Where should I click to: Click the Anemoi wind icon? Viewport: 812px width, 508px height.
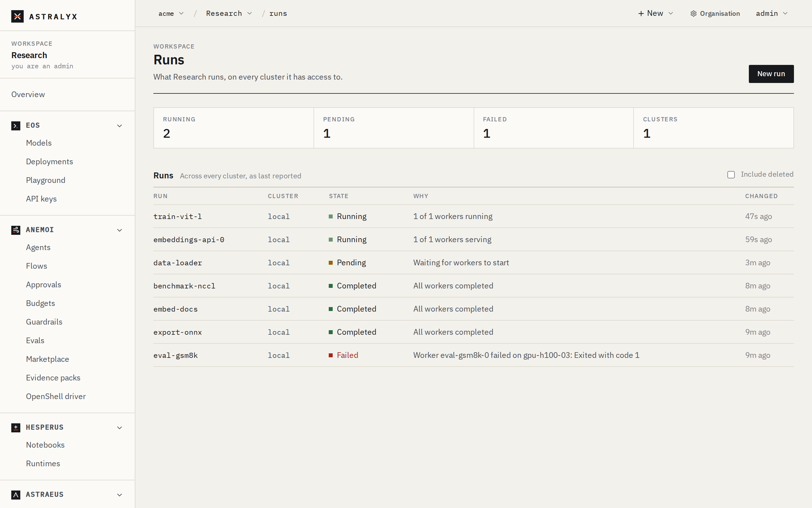coord(16,230)
